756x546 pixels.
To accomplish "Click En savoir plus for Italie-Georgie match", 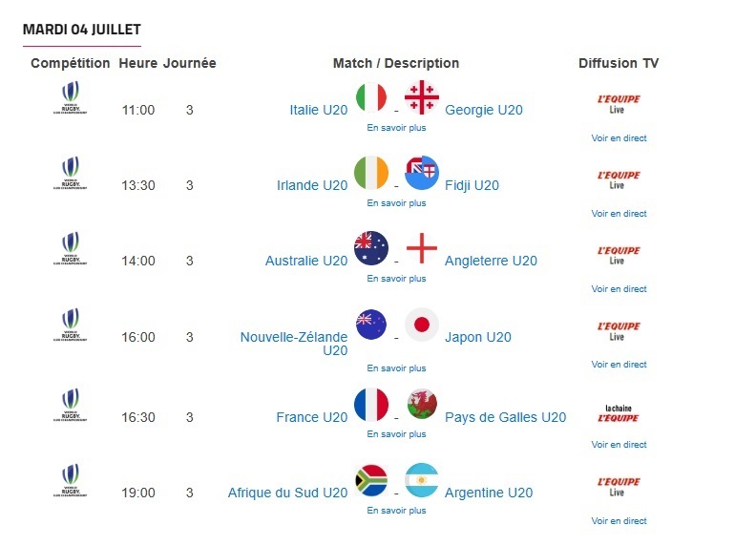I will pyautogui.click(x=396, y=127).
